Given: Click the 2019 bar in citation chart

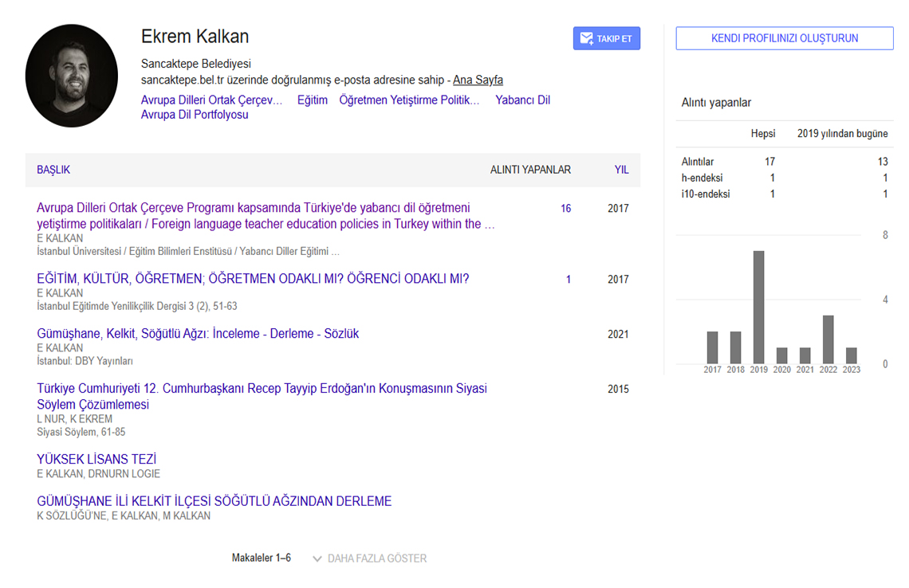Looking at the screenshot, I should click(x=758, y=307).
